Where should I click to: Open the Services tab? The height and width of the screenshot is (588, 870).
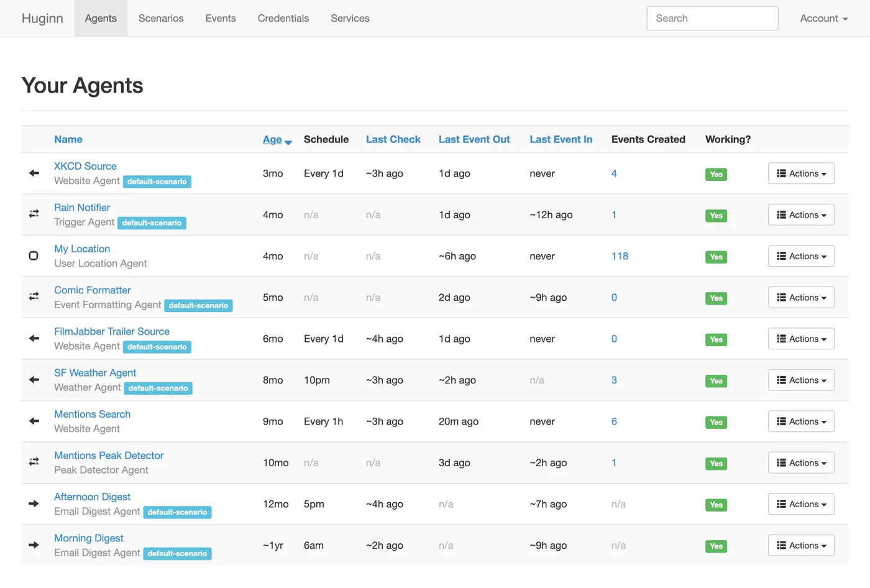(x=350, y=18)
